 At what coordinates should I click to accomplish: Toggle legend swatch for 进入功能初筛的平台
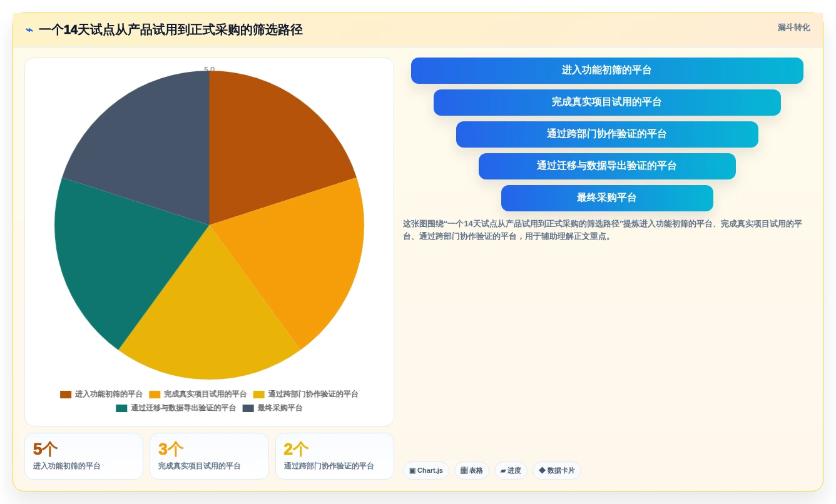[x=66, y=395]
